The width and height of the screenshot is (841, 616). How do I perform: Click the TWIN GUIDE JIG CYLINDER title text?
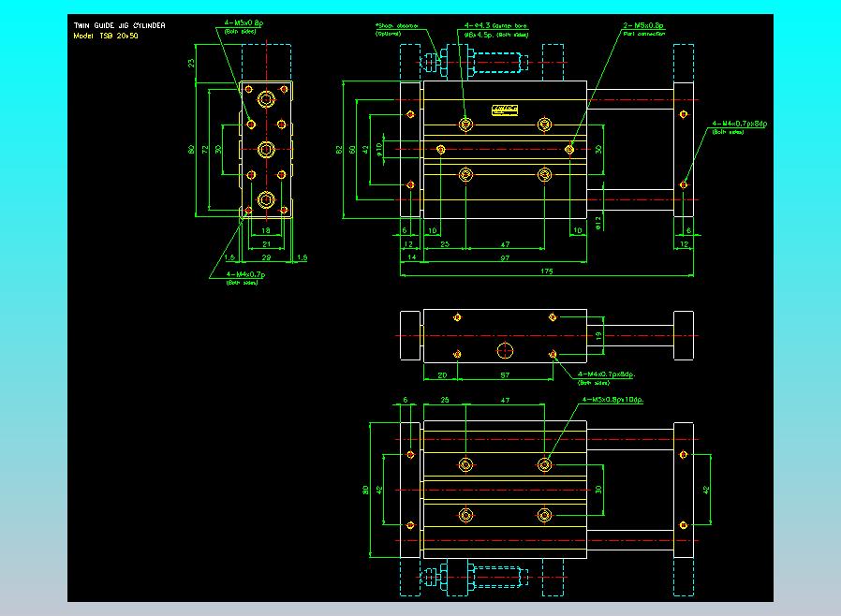[x=119, y=25]
